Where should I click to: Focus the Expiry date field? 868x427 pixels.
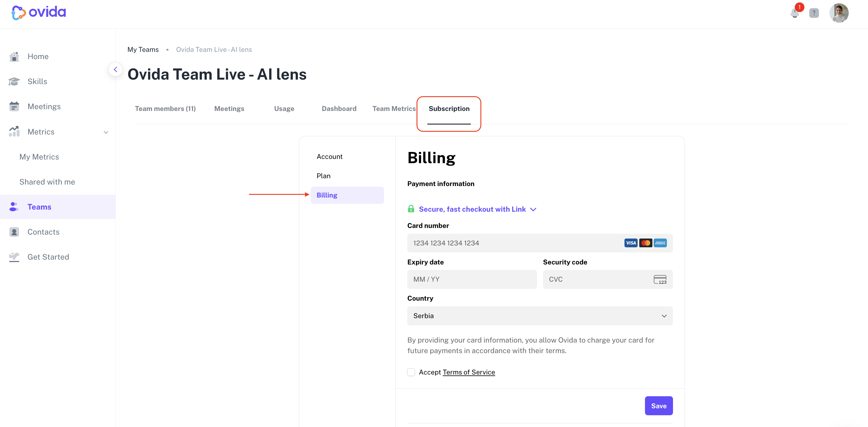click(472, 279)
